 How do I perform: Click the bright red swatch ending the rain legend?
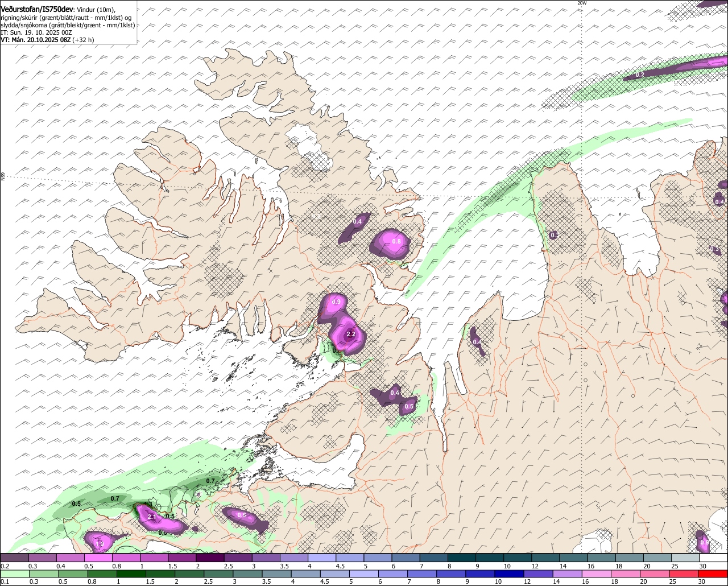coord(714,574)
